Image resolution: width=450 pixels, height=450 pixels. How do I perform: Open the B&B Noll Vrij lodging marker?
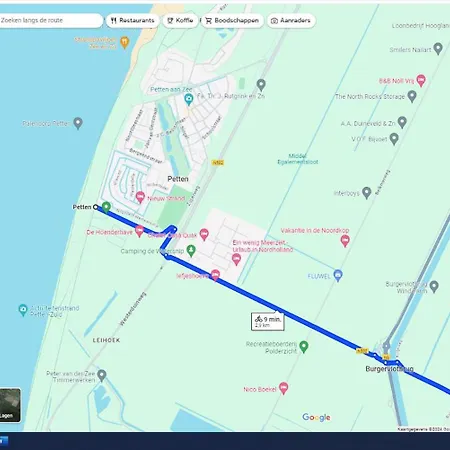(x=421, y=80)
